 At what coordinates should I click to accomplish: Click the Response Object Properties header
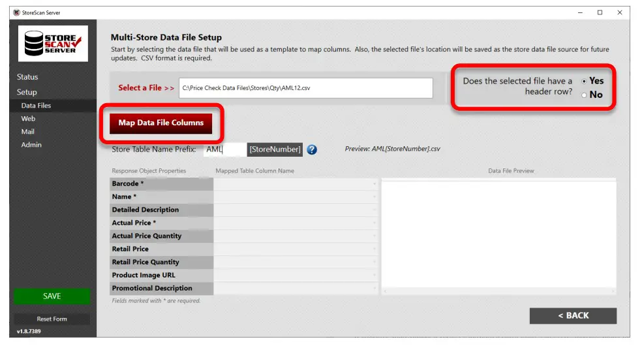[x=149, y=171]
